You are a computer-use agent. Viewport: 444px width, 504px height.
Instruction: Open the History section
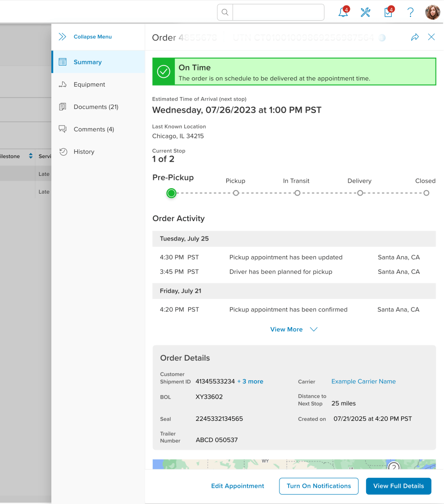pyautogui.click(x=84, y=152)
